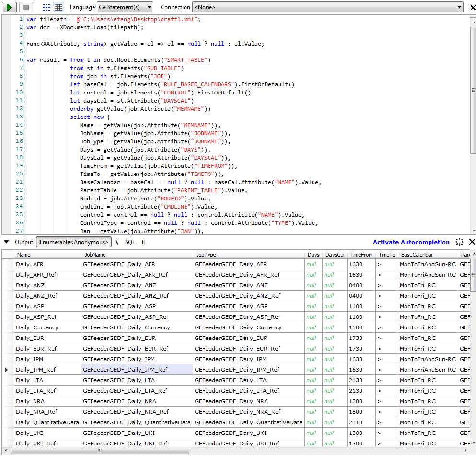
Task: Select the Daily_ANZ_Ref name cell
Action: pos(47,296)
